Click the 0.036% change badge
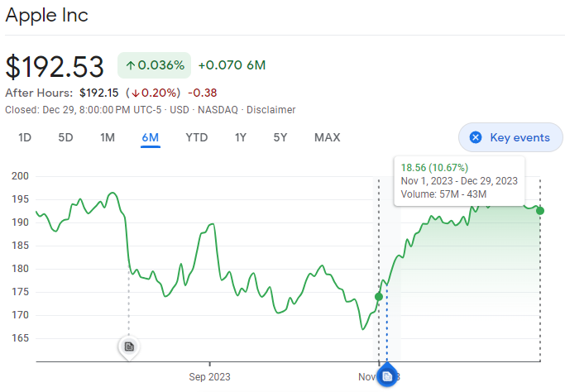This screenshot has width=565, height=392. tap(154, 65)
